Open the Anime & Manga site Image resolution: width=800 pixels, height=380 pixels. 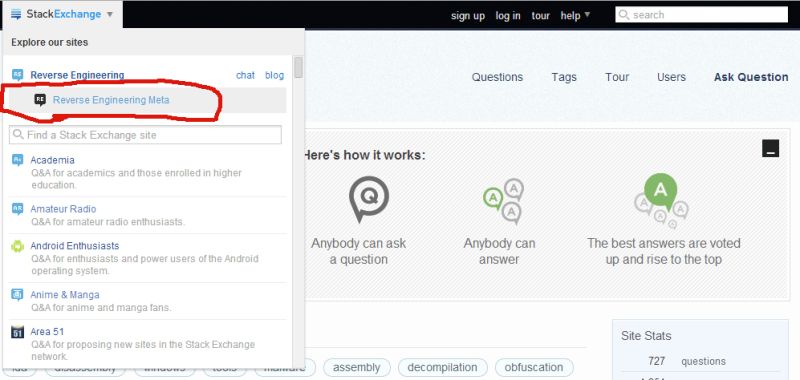pos(65,295)
